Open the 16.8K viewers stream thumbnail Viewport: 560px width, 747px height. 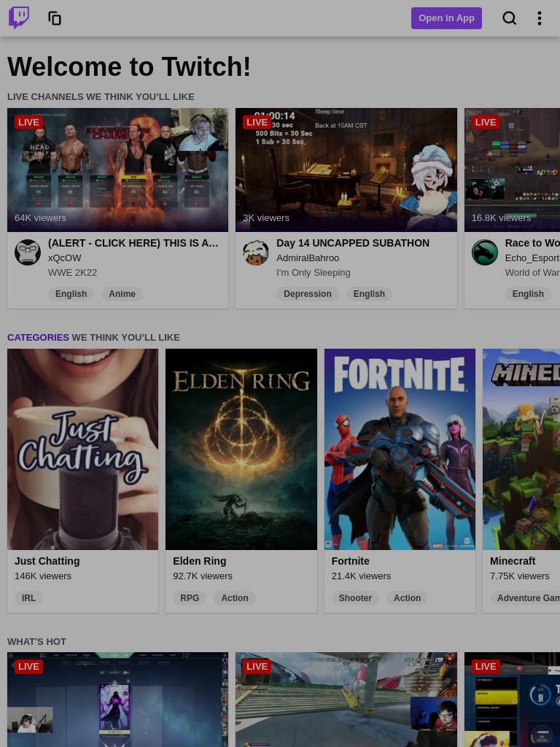click(513, 169)
